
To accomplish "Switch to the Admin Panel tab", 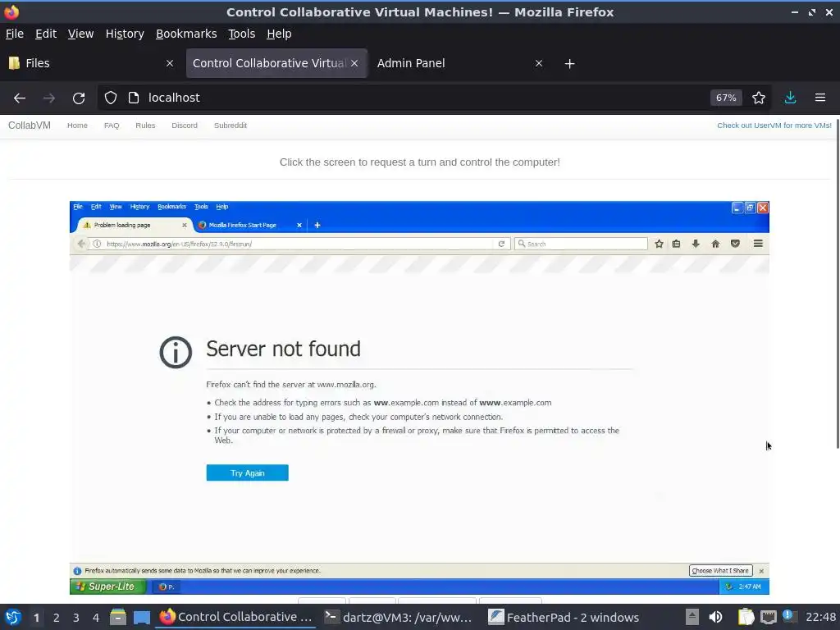I will [461, 63].
